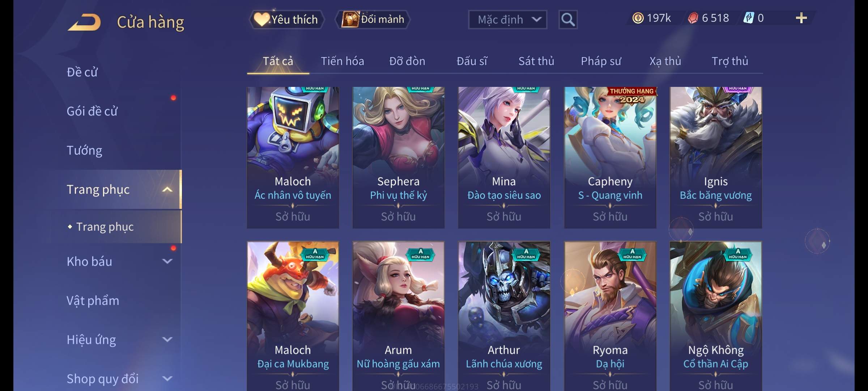Viewport: 868px width, 391px height.
Task: Open the Mặc định sort dropdown
Action: (507, 20)
